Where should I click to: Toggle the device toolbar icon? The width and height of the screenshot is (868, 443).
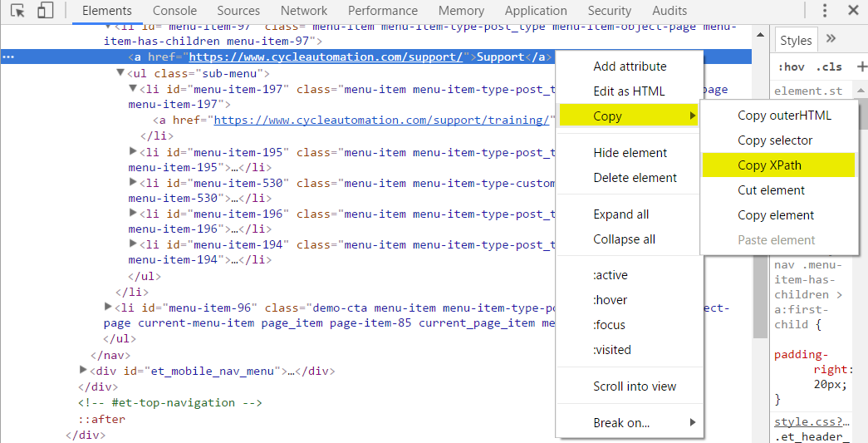pos(45,11)
